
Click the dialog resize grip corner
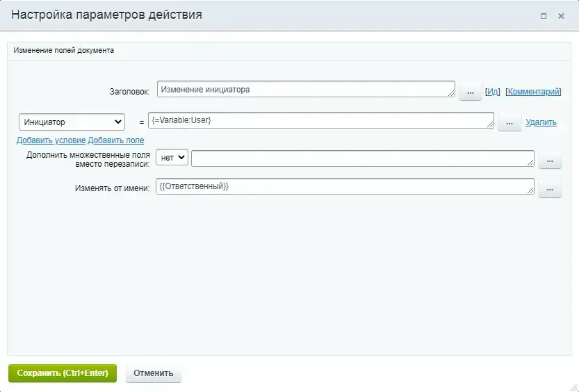[x=574, y=387]
